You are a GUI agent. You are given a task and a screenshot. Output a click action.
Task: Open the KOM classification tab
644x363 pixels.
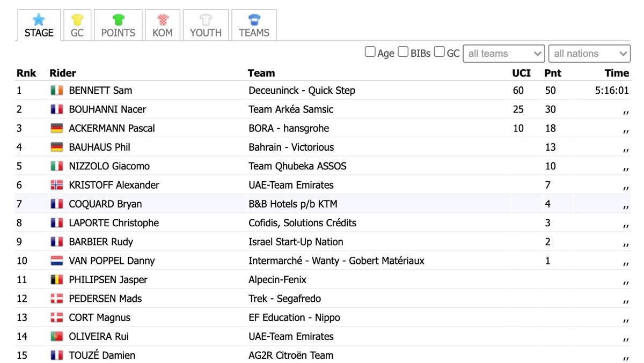[163, 26]
